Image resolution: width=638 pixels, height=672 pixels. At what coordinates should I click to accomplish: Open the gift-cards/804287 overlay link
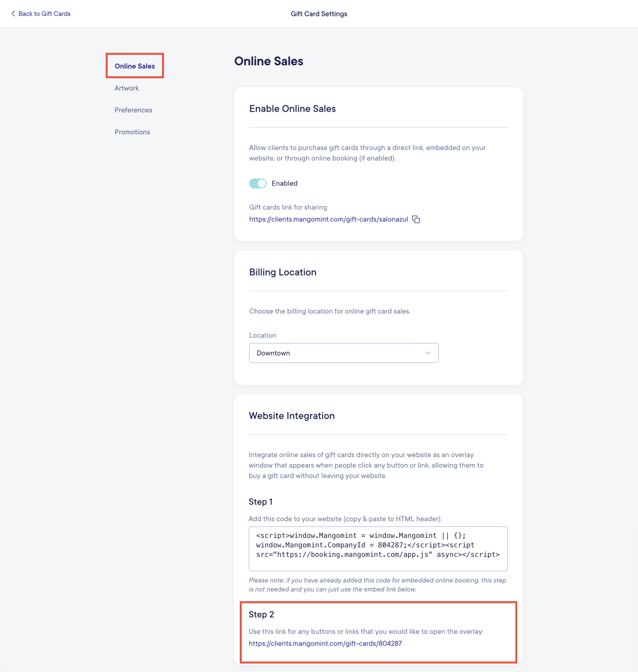[325, 643]
